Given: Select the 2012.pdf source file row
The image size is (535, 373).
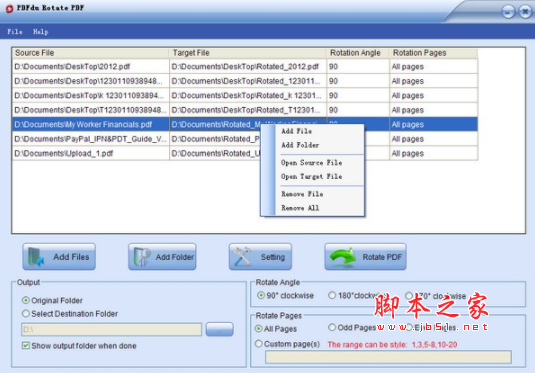Looking at the screenshot, I should click(91, 67).
